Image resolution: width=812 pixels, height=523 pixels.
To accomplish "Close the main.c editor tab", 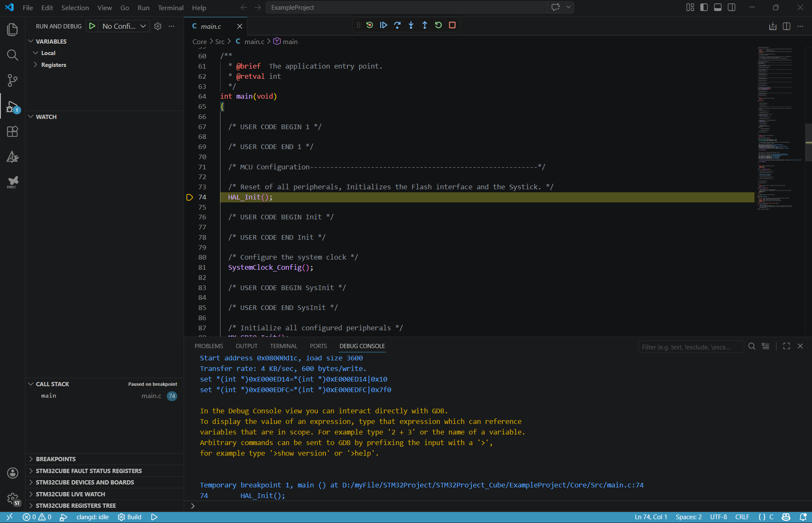I will pyautogui.click(x=239, y=26).
